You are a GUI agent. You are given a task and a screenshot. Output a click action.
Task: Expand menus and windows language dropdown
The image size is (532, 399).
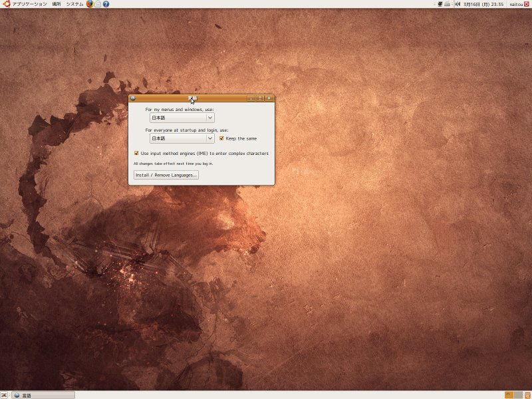[182, 118]
